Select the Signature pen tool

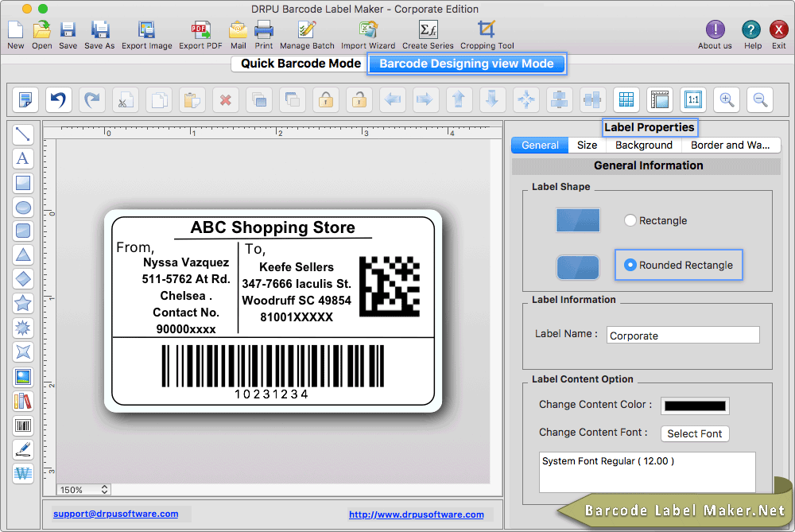pyautogui.click(x=23, y=449)
